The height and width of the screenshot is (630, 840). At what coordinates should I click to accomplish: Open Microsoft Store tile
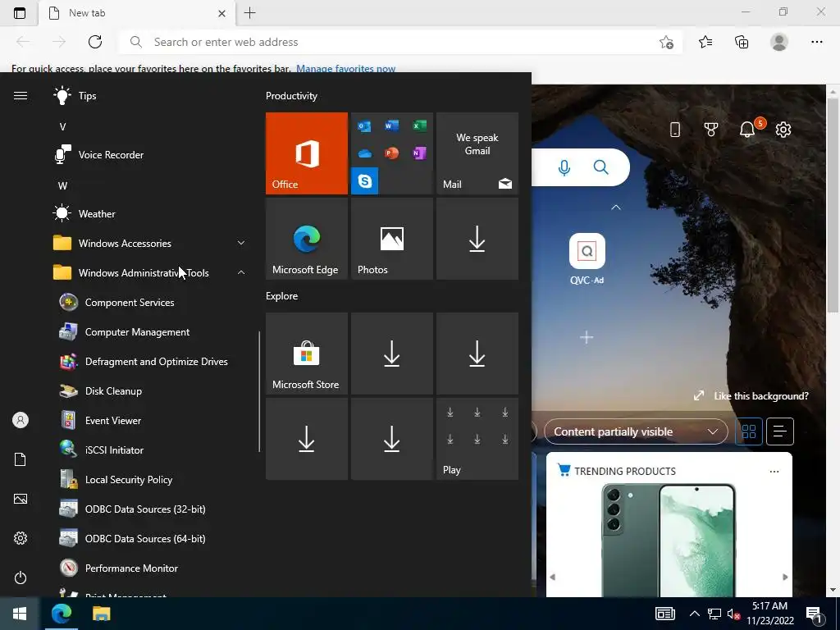tap(307, 354)
